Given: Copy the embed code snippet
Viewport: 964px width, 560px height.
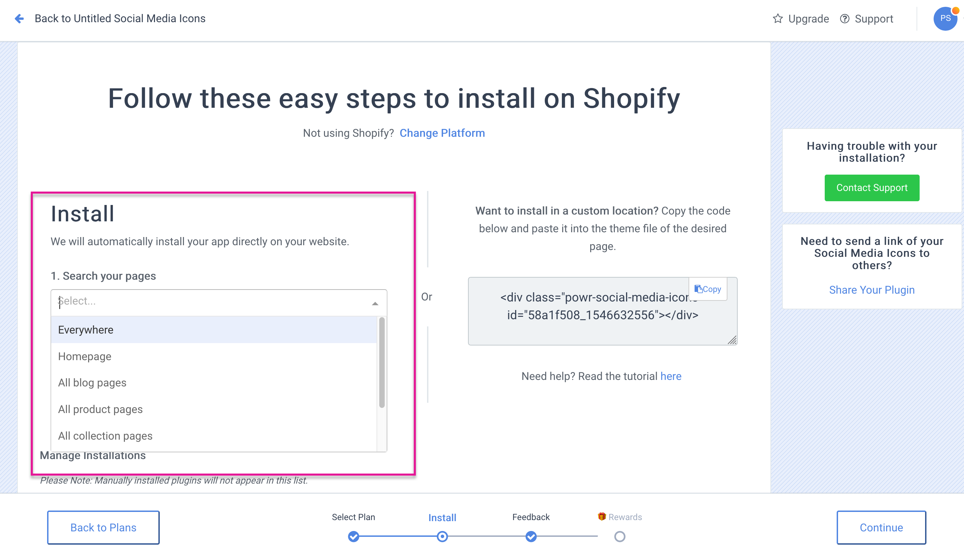Looking at the screenshot, I should [x=708, y=289].
